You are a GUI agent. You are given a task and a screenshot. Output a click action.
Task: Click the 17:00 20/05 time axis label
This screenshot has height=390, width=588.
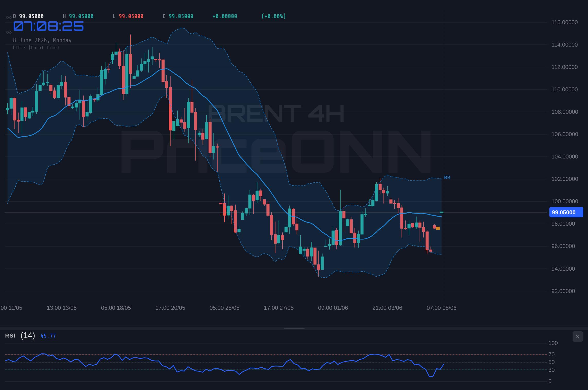[170, 308]
